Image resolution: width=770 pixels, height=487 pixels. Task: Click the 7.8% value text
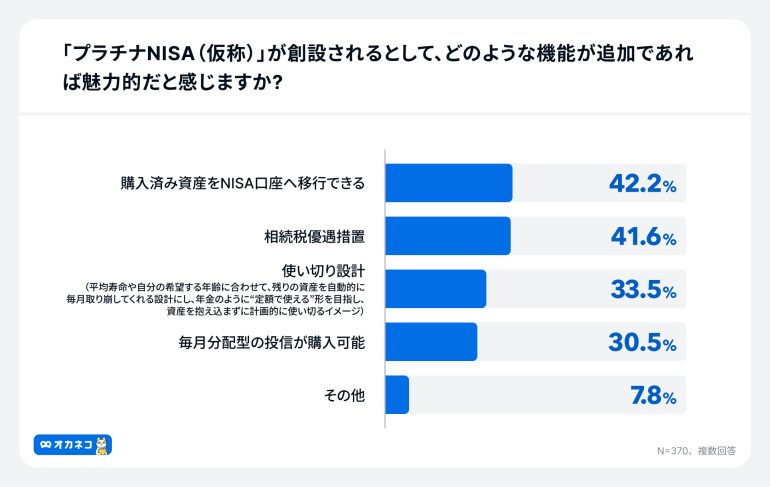(654, 396)
